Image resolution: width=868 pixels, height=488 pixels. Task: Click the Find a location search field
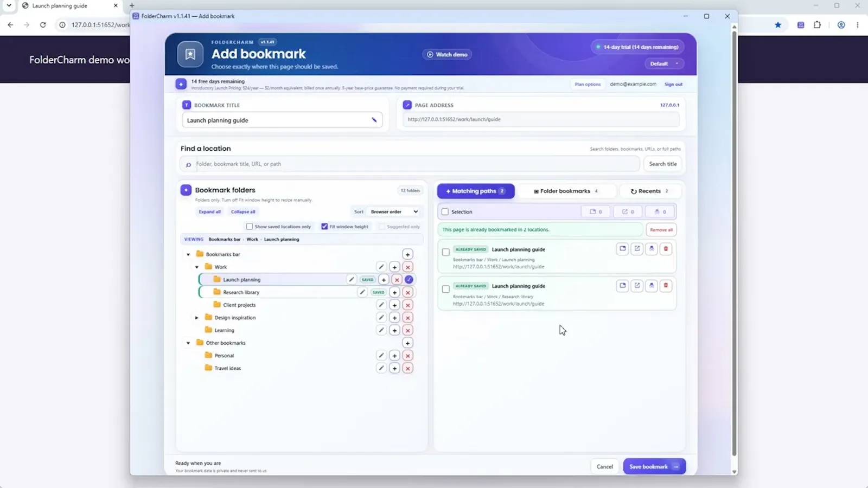[x=410, y=164]
